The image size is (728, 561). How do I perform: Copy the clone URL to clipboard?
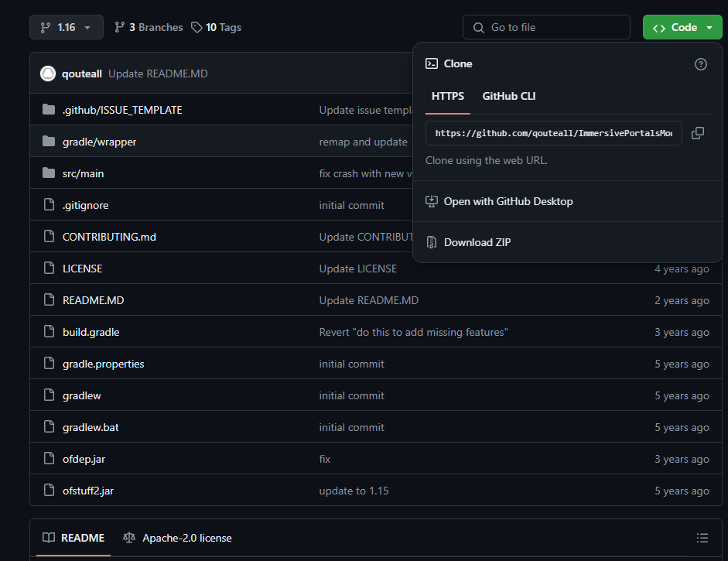tap(697, 133)
